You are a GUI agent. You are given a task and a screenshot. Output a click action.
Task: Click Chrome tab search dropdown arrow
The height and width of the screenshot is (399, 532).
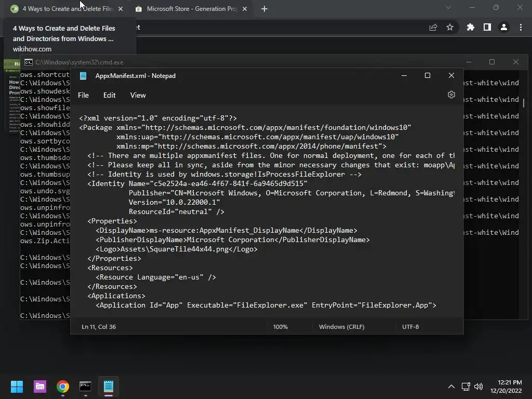click(x=448, y=7)
